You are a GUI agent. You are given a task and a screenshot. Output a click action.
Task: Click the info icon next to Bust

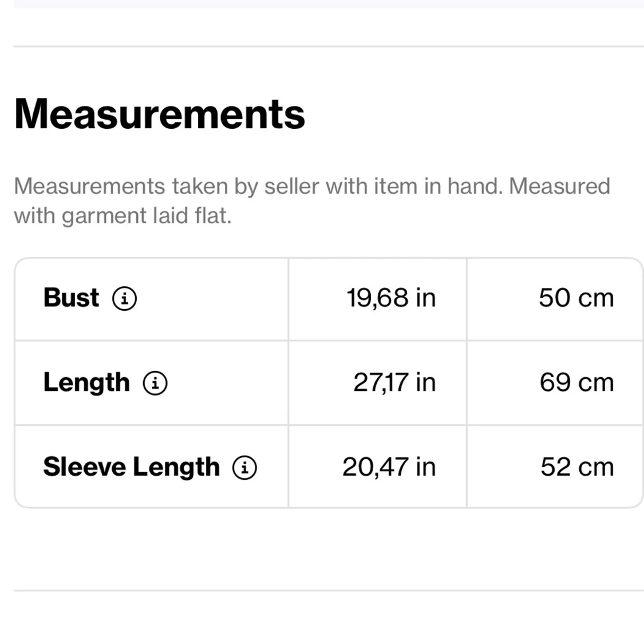point(124,298)
